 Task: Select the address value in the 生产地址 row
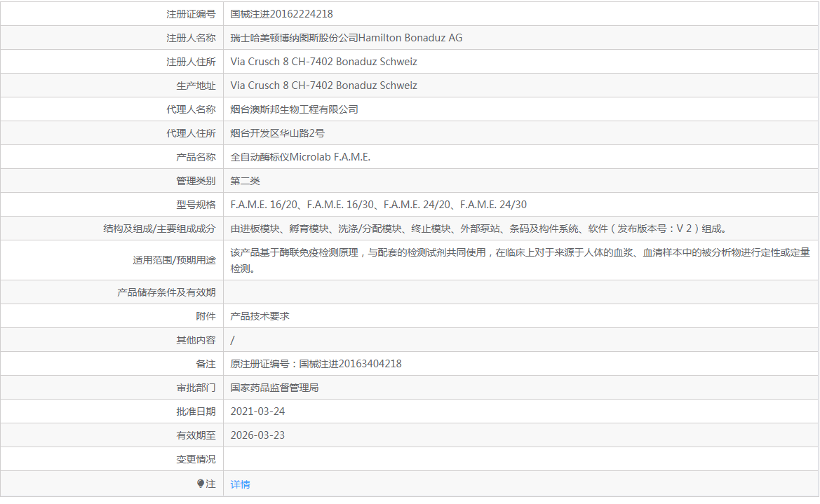pos(323,86)
